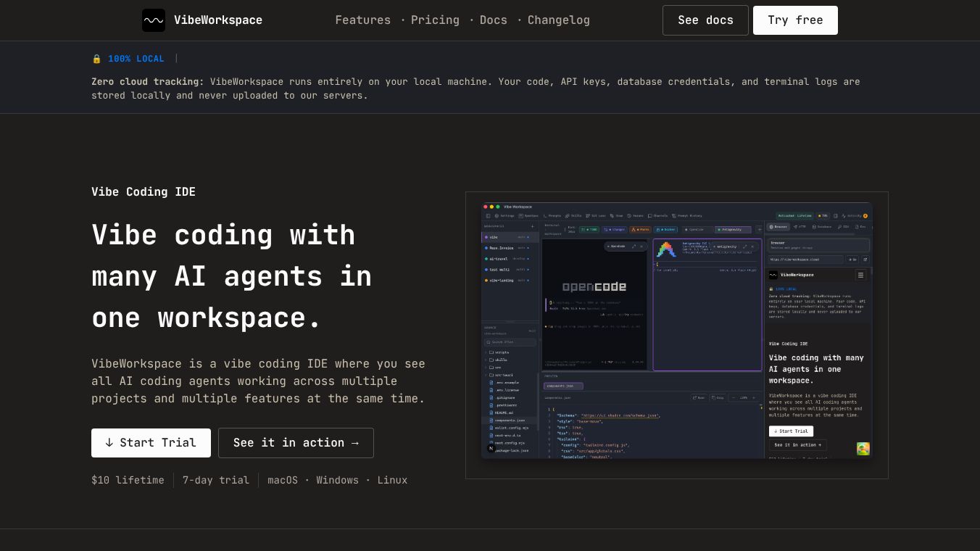Select the Browser tab in right panel
Viewport: 980px width, 551px height.
[778, 226]
